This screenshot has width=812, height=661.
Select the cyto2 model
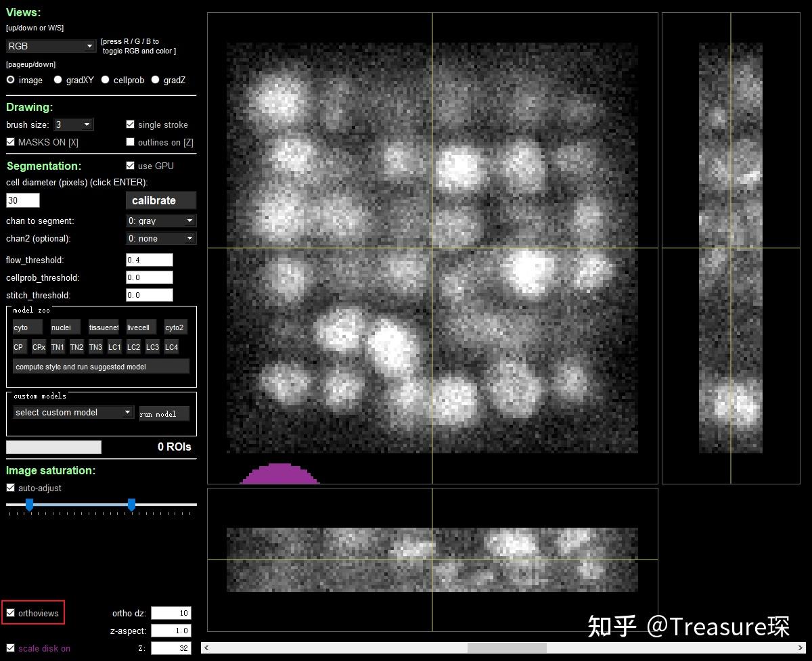tap(175, 327)
